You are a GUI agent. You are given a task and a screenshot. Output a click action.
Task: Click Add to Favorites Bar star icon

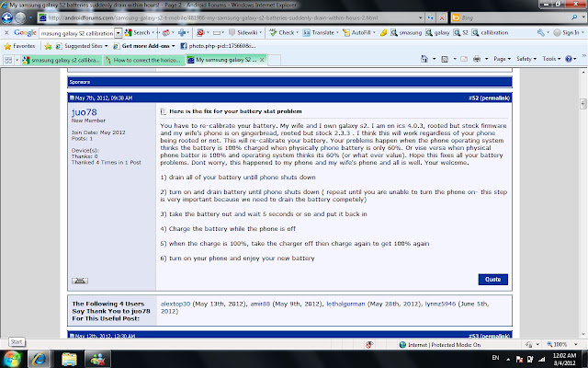click(48, 46)
